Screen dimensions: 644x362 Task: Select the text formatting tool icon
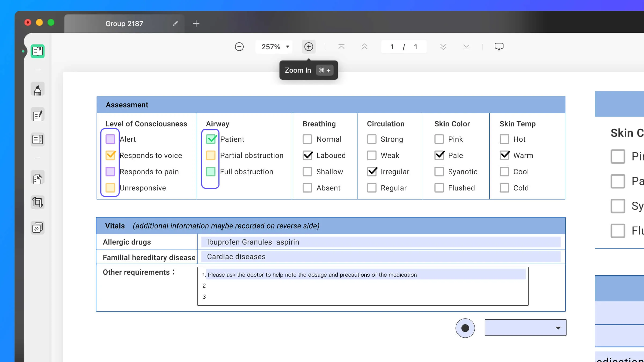[x=38, y=115]
